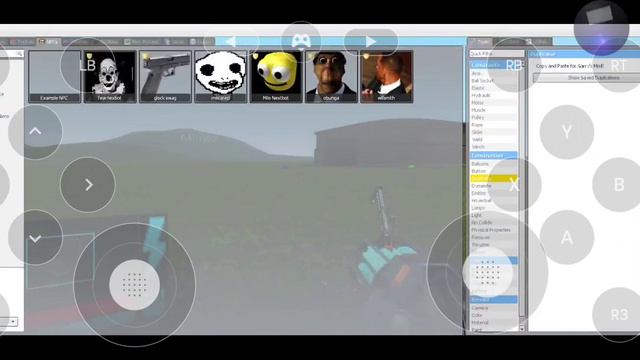Select the Lamps tool
Image resolution: width=640 pixels, height=360 pixels.
tap(494, 208)
